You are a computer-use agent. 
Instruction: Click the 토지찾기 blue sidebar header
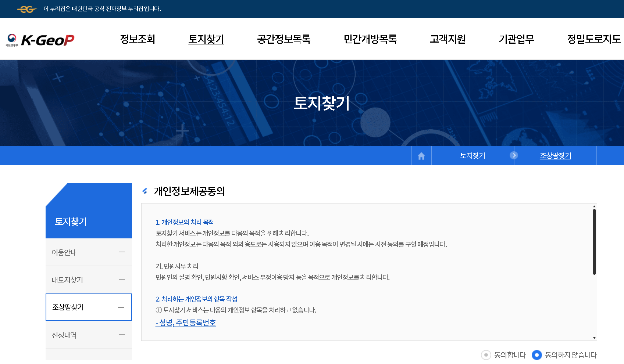pyautogui.click(x=71, y=221)
